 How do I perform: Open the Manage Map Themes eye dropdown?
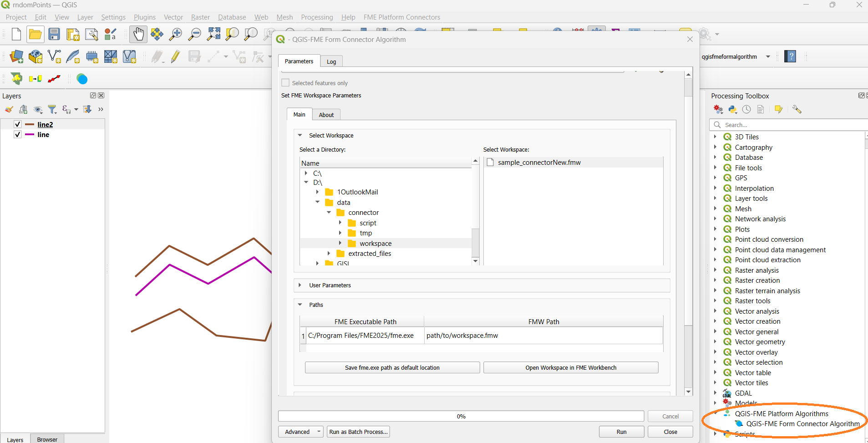point(38,109)
